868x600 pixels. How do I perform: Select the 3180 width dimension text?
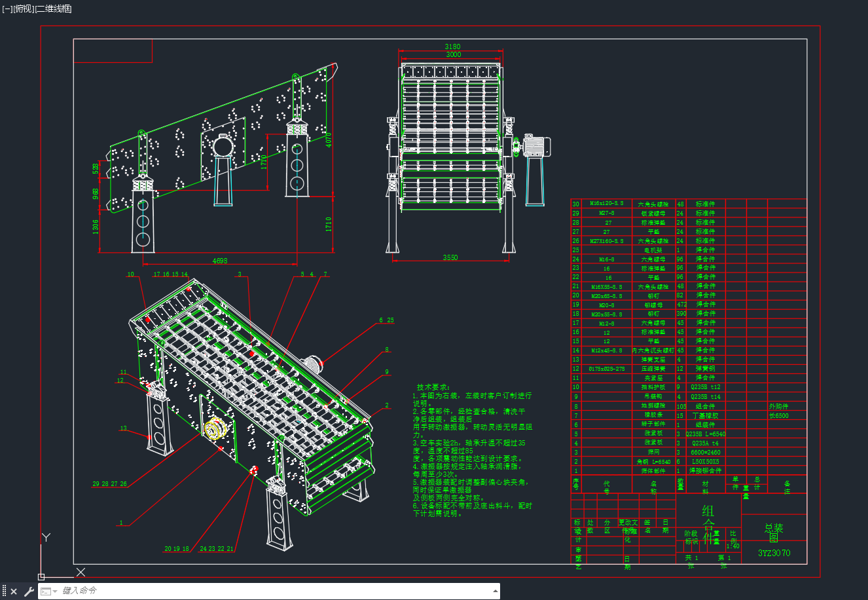point(452,47)
